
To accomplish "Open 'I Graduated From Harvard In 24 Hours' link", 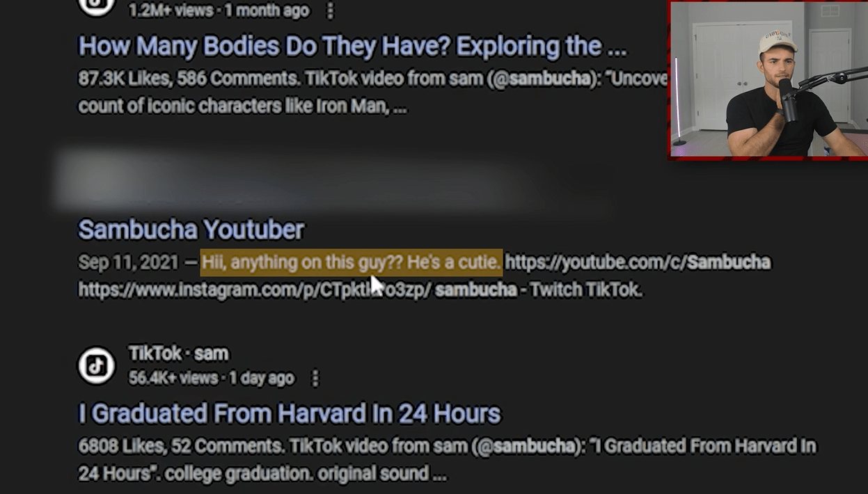I will click(289, 413).
